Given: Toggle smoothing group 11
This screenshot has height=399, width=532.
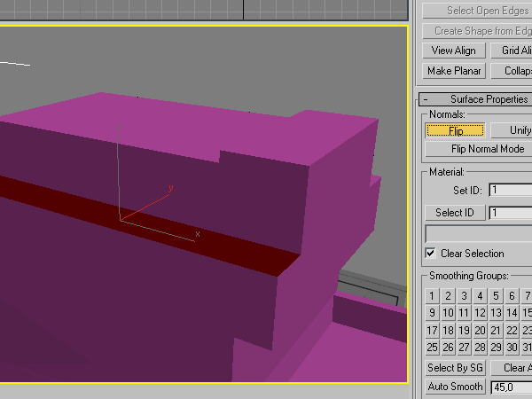Looking at the screenshot, I should click(464, 313).
